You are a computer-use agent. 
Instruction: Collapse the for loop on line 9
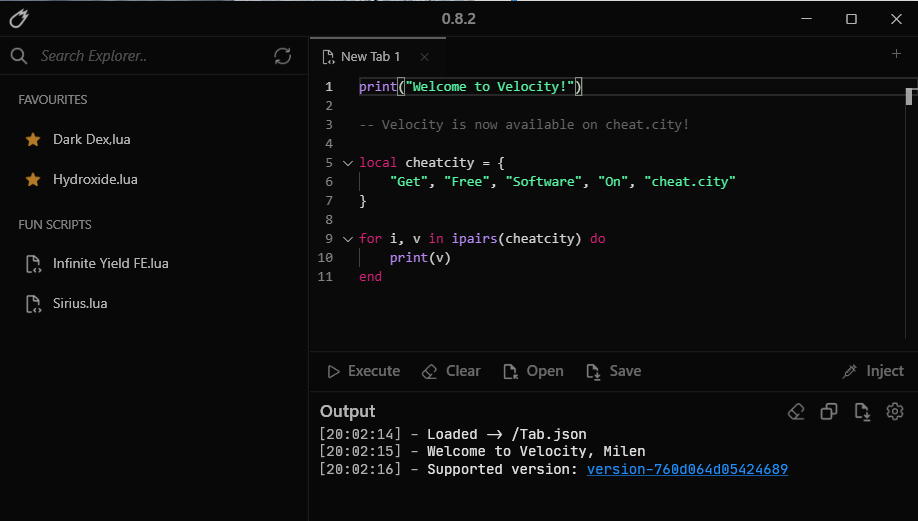point(347,239)
